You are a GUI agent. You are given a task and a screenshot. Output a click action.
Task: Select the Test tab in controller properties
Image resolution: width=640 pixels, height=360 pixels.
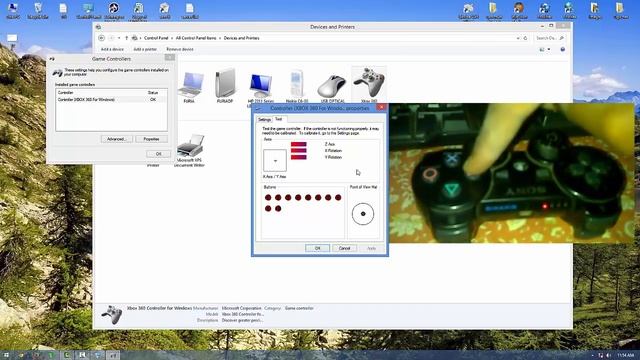pos(278,119)
